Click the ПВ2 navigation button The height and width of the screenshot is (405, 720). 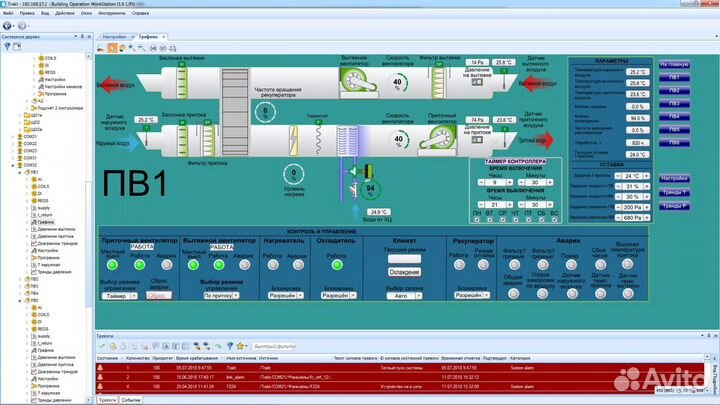pyautogui.click(x=674, y=90)
